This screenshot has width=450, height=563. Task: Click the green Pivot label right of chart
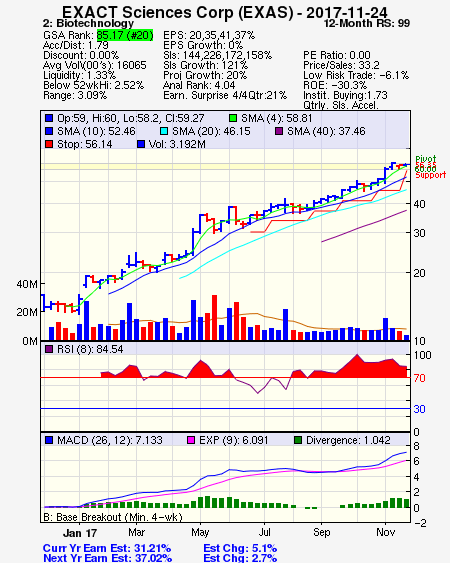point(426,159)
